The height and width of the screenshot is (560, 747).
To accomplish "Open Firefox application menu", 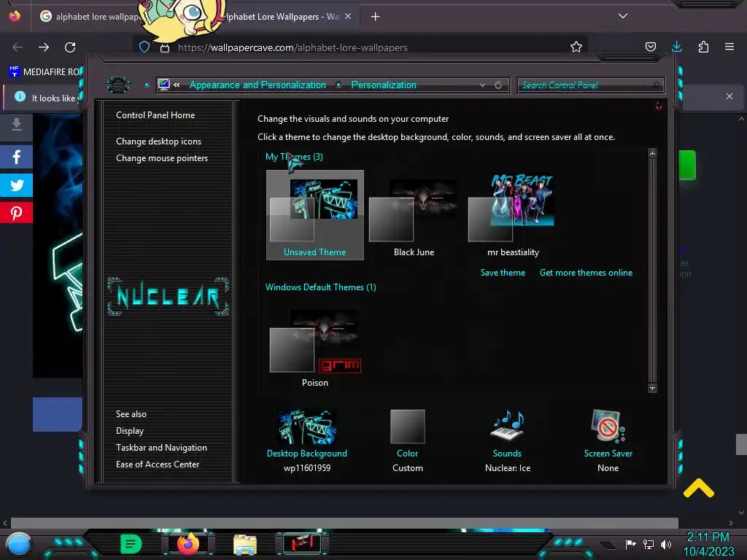I will (729, 47).
